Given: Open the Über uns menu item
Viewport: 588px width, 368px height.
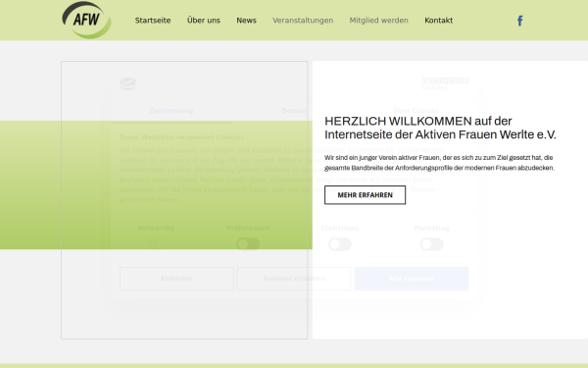Looking at the screenshot, I should pyautogui.click(x=204, y=21).
